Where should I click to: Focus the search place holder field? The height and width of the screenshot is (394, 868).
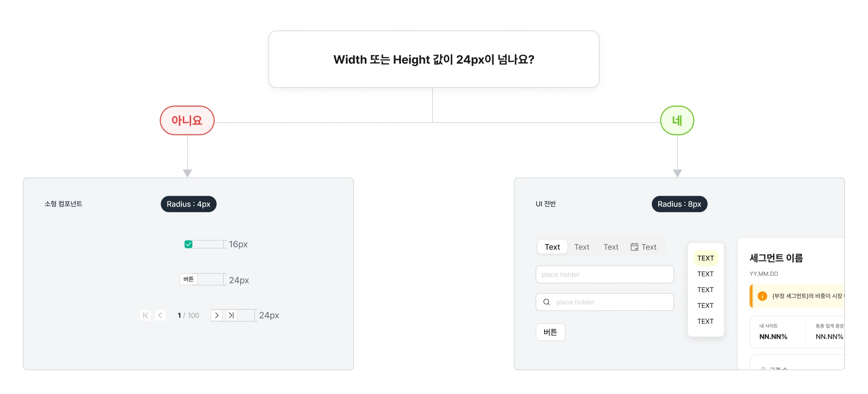point(605,302)
